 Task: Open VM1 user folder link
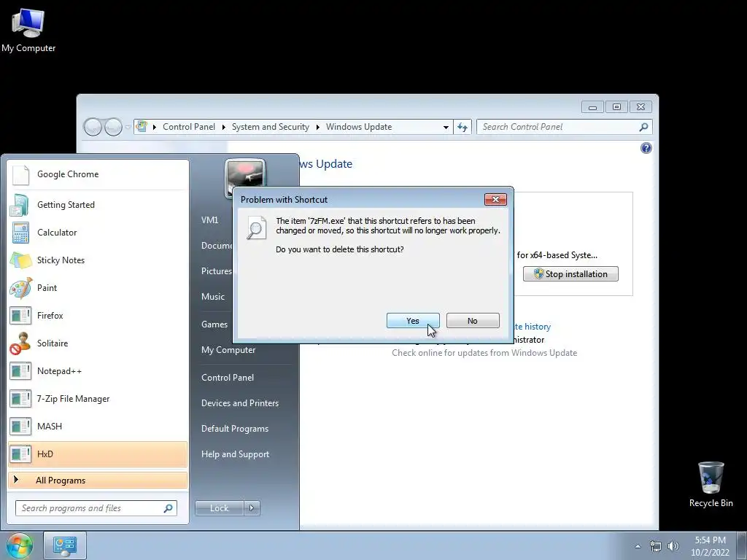209,220
